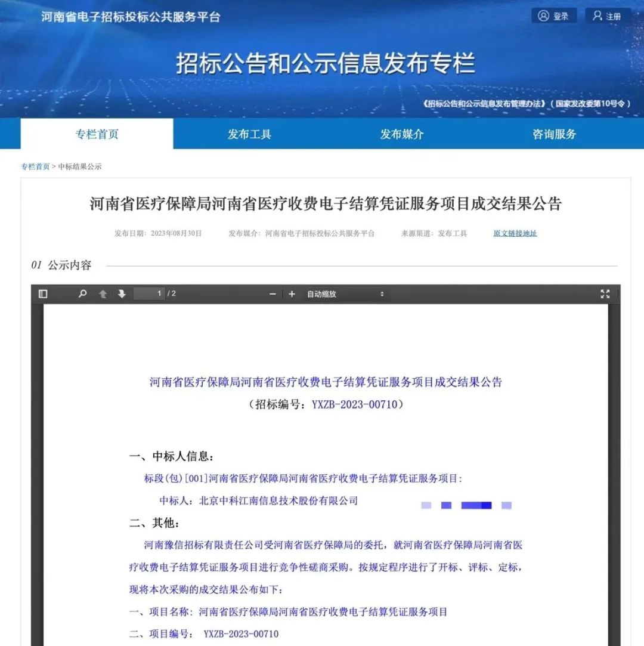The image size is (644, 646).
Task: Go to previous PDF page arrow
Action: 103,293
